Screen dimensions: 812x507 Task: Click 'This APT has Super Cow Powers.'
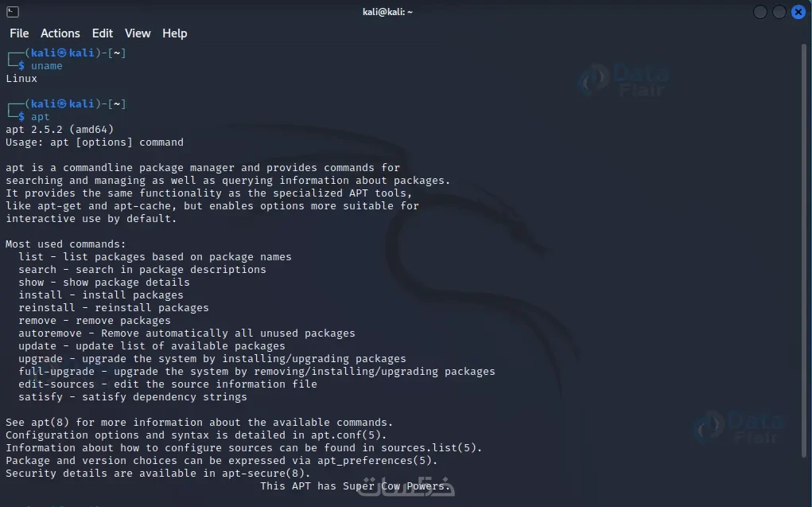coord(355,486)
